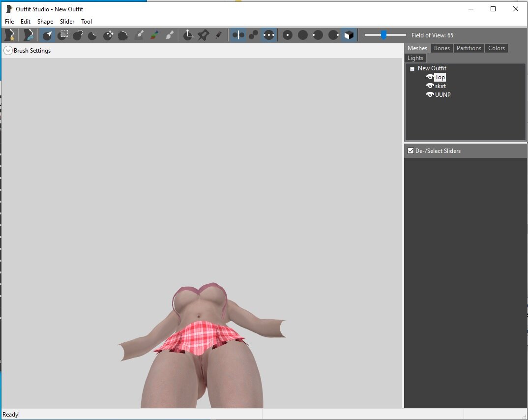Viewport: 528px width, 420px height.
Task: Select the Smooth brush tool
Action: pyautogui.click(x=123, y=35)
